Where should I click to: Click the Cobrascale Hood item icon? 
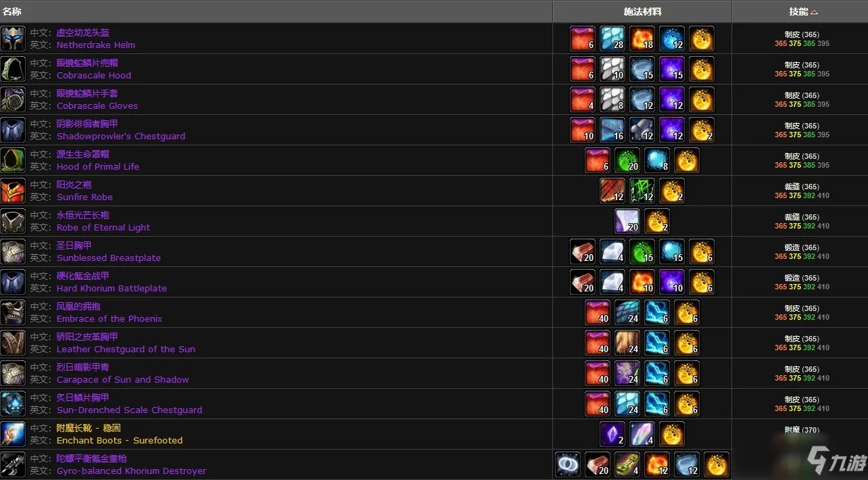13,69
